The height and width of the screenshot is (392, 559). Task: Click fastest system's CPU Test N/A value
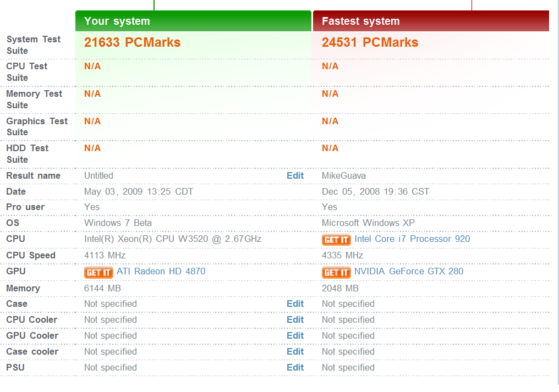click(x=330, y=67)
